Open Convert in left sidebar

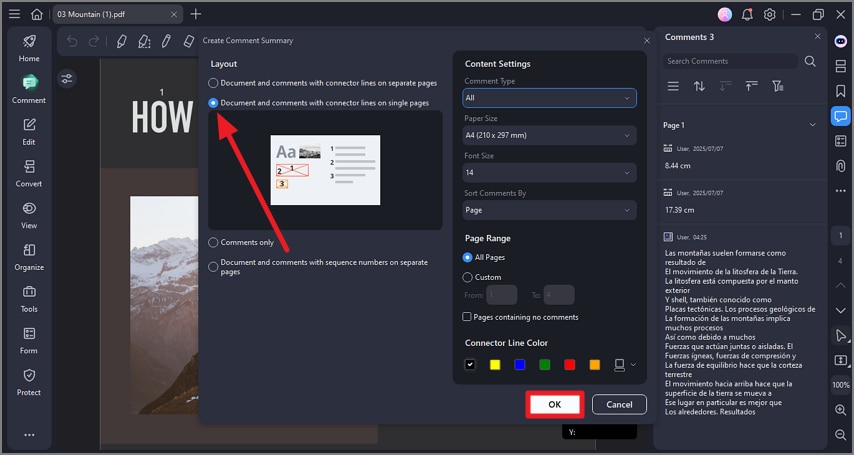click(29, 173)
